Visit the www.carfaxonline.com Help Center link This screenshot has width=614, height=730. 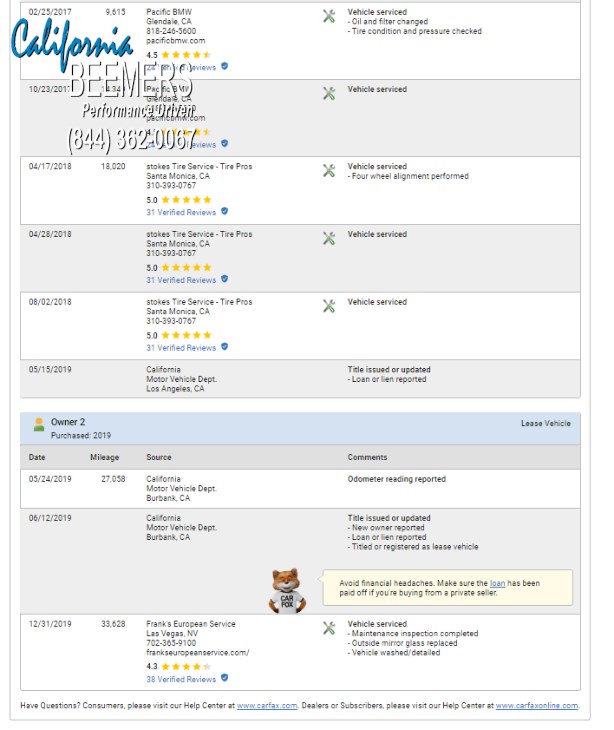pyautogui.click(x=536, y=706)
